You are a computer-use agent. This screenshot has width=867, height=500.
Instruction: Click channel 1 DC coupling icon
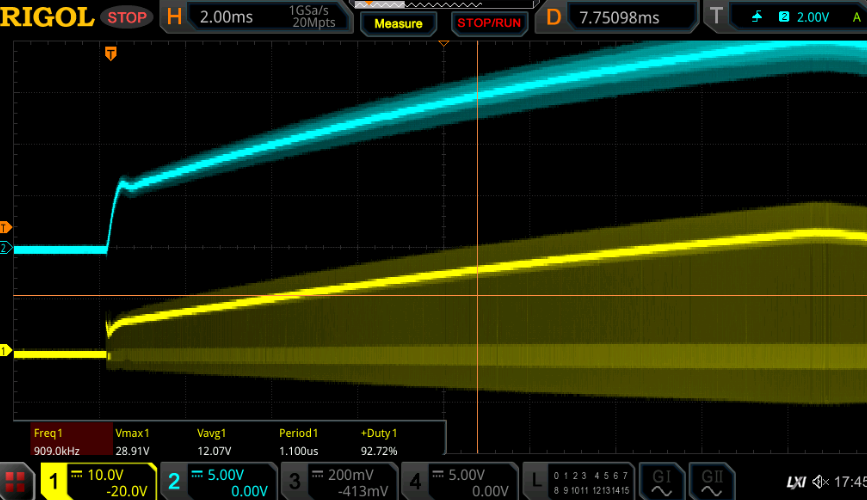coord(77,474)
